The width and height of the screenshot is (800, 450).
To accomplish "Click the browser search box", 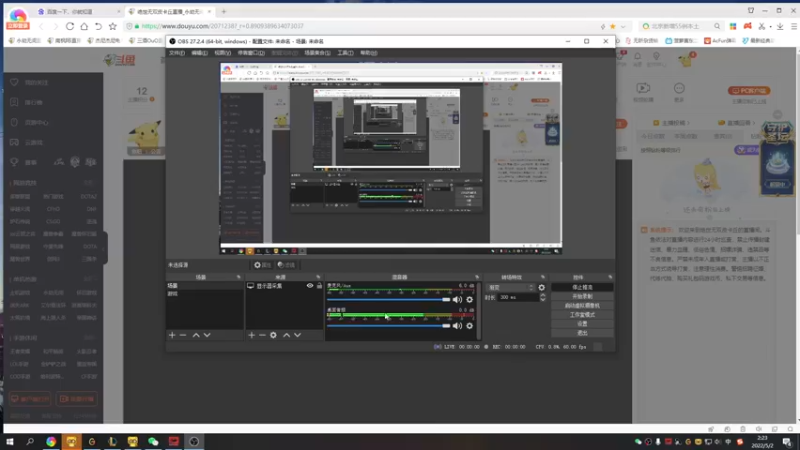I will [681, 26].
